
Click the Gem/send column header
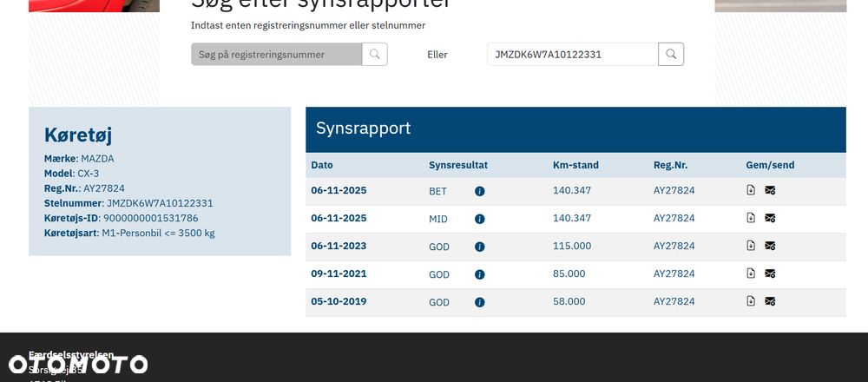(770, 165)
